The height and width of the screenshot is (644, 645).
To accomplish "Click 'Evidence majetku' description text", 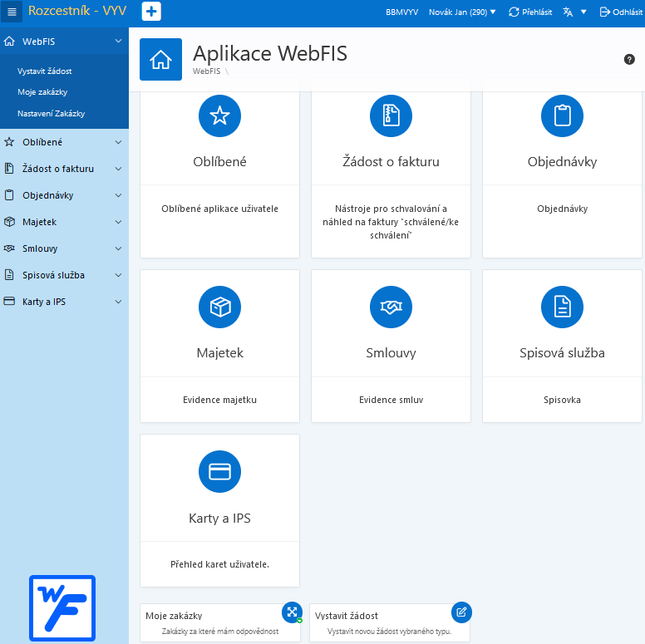I will coord(219,400).
